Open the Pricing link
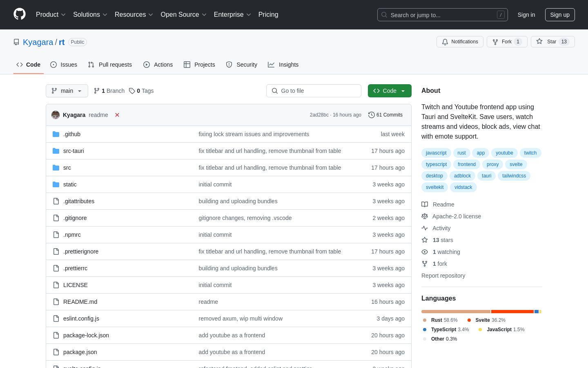Screen dimensions: 588x368 [268, 15]
